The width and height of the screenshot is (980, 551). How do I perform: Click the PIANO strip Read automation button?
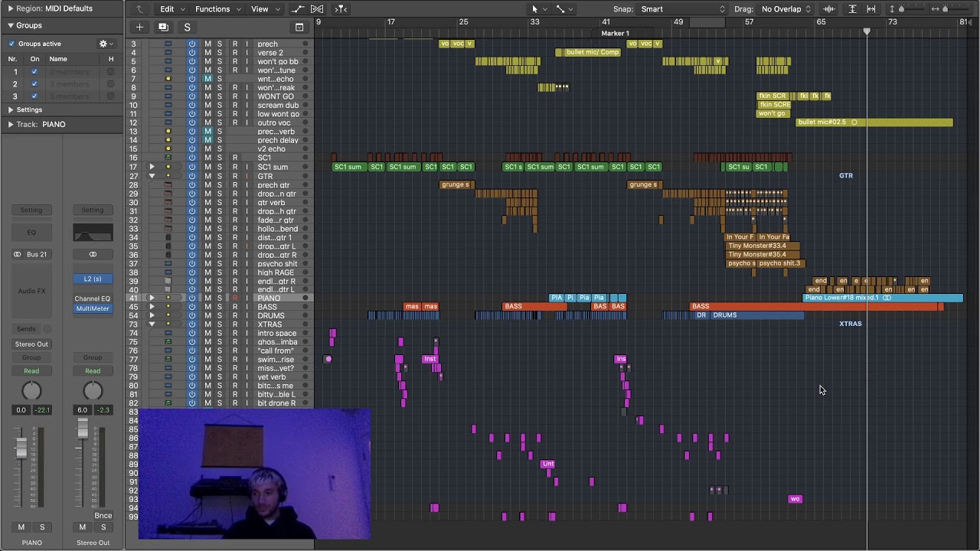pyautogui.click(x=31, y=371)
